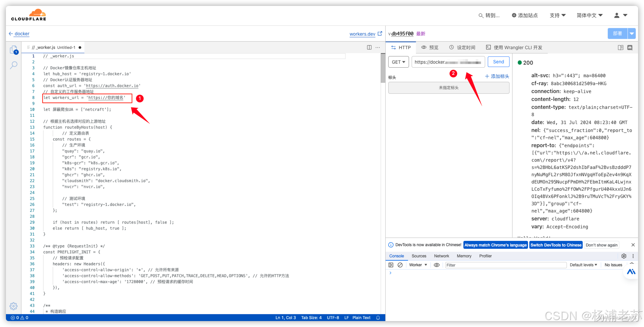Click the back arrow to docker

[x=11, y=34]
